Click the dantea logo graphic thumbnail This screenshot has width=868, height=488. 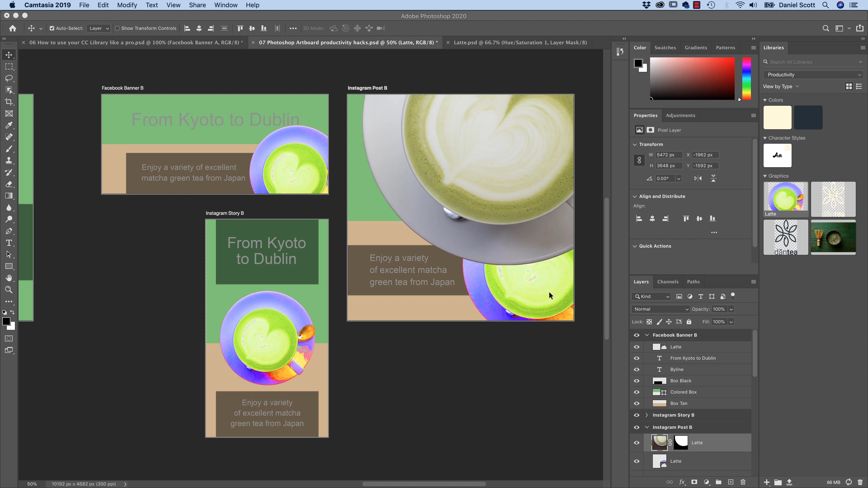pos(785,237)
